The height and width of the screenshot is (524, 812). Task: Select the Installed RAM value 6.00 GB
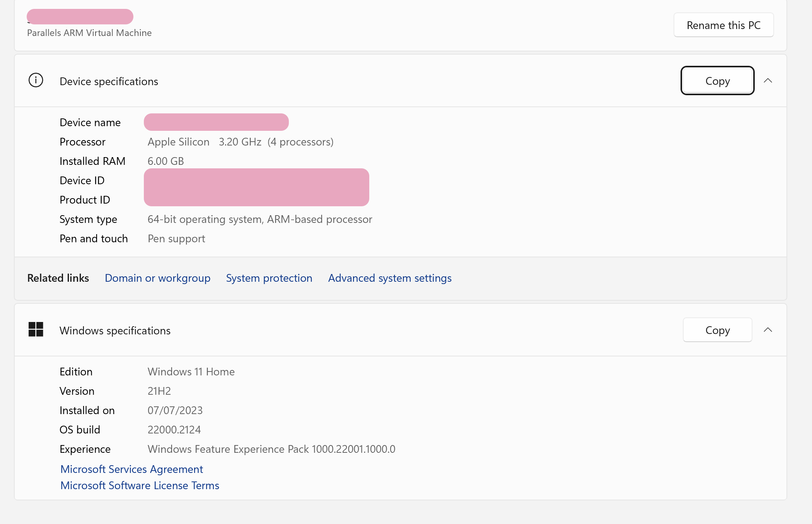point(165,161)
